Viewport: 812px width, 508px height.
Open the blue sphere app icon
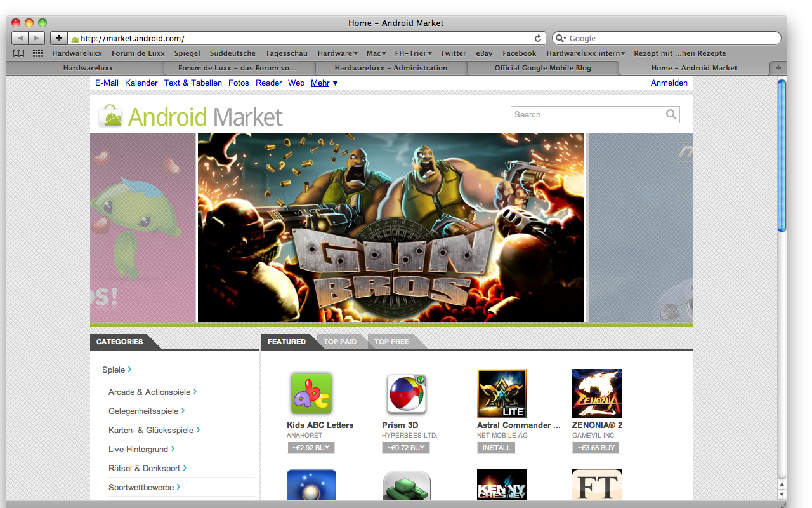pos(311,485)
